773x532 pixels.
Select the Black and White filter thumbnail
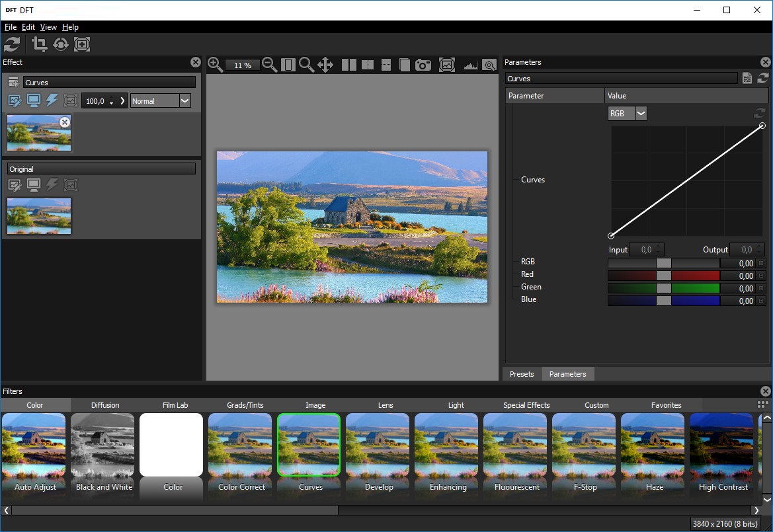coord(102,445)
